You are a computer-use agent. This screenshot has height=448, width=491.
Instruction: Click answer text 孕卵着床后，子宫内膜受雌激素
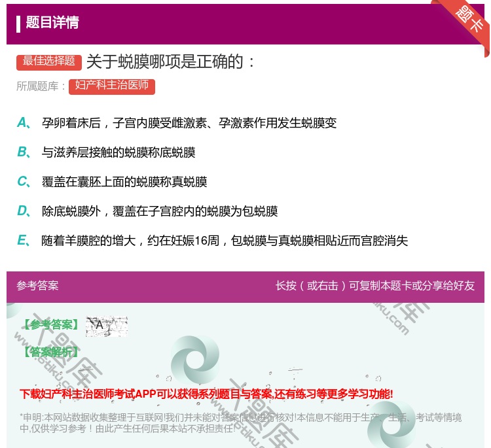tap(124, 123)
